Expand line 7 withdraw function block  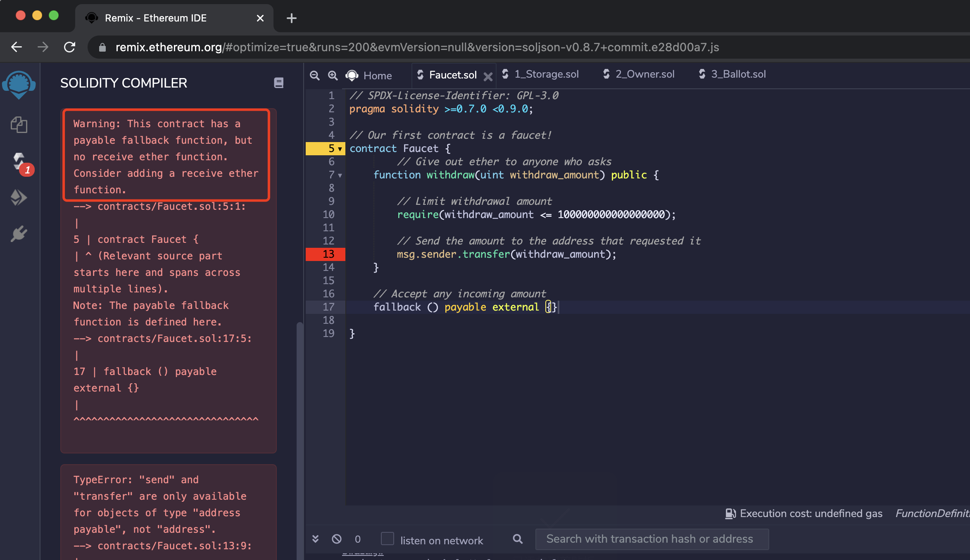point(340,175)
